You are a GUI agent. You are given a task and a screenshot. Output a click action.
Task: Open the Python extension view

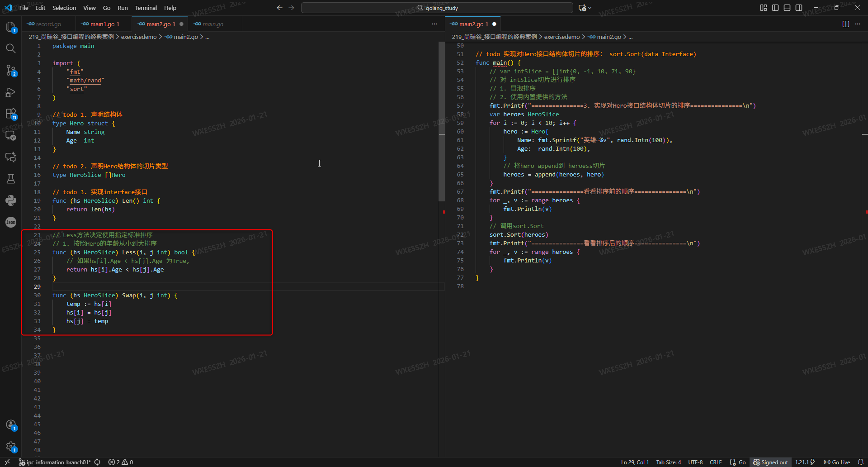(11, 200)
